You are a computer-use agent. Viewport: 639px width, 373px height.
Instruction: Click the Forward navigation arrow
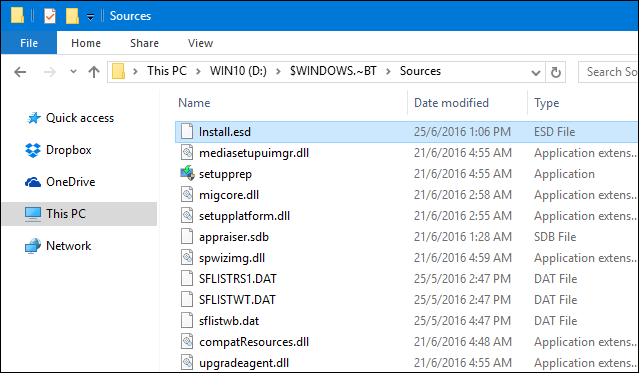tap(50, 72)
